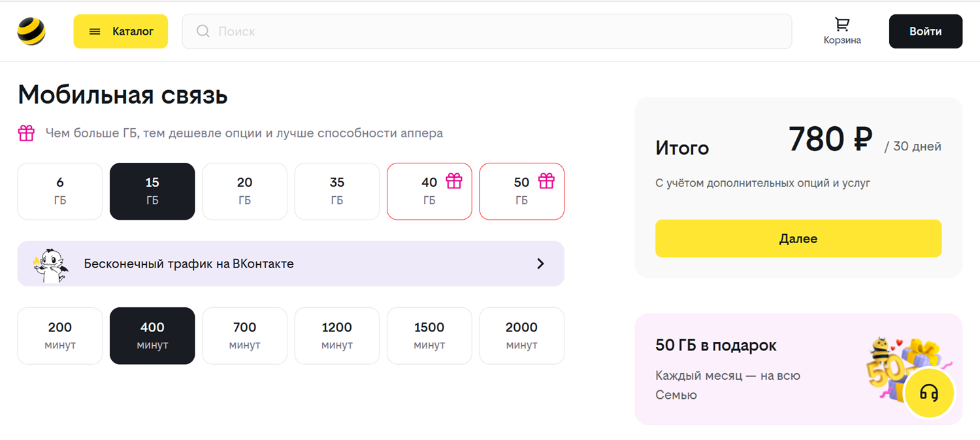Open the 50 ГБ в подарок promo card

point(751,369)
